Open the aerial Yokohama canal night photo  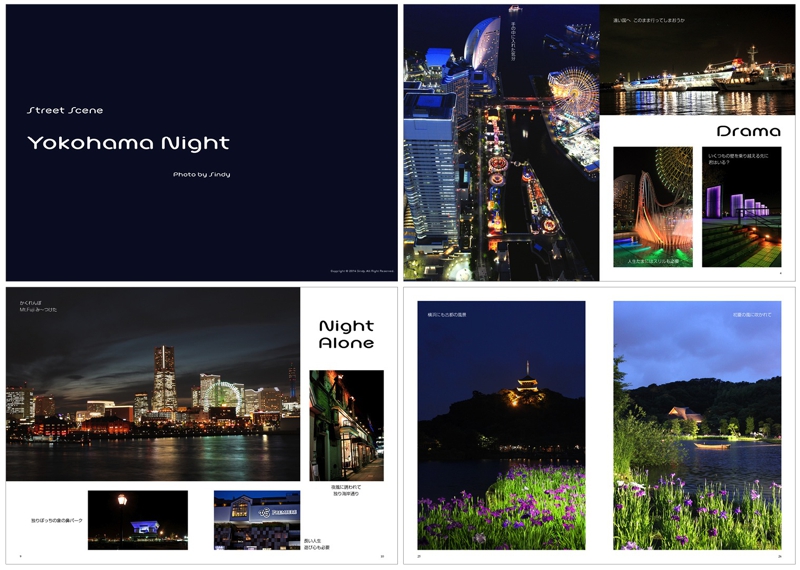pyautogui.click(x=502, y=143)
